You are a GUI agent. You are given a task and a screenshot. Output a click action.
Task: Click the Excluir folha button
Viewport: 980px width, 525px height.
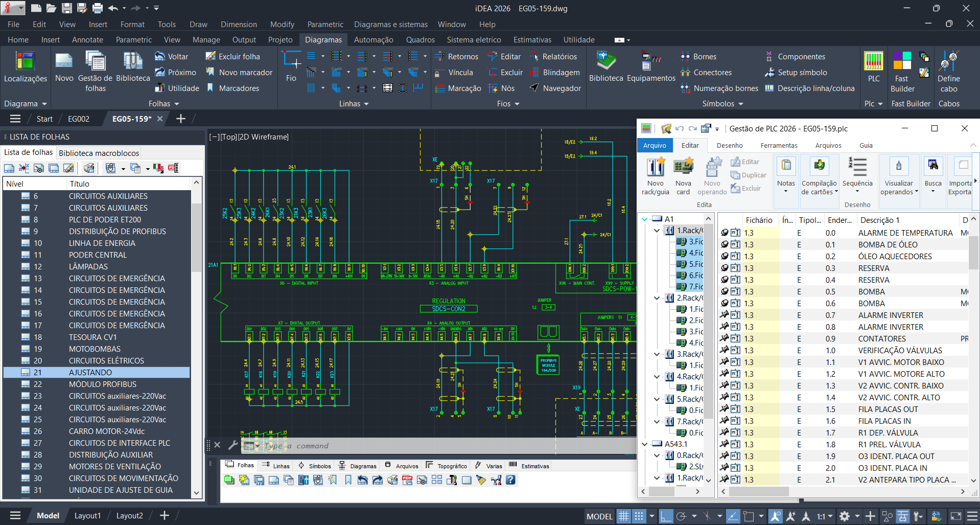pyautogui.click(x=232, y=57)
